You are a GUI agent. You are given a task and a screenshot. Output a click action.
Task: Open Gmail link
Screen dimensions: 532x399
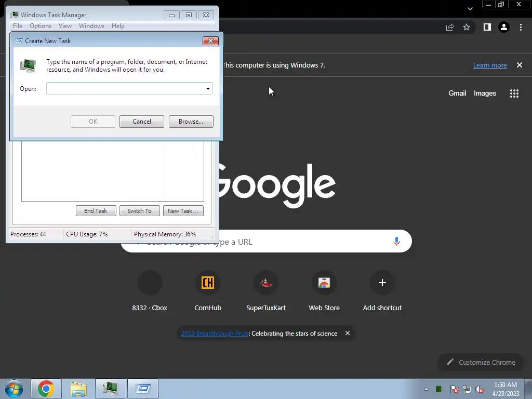pos(457,94)
